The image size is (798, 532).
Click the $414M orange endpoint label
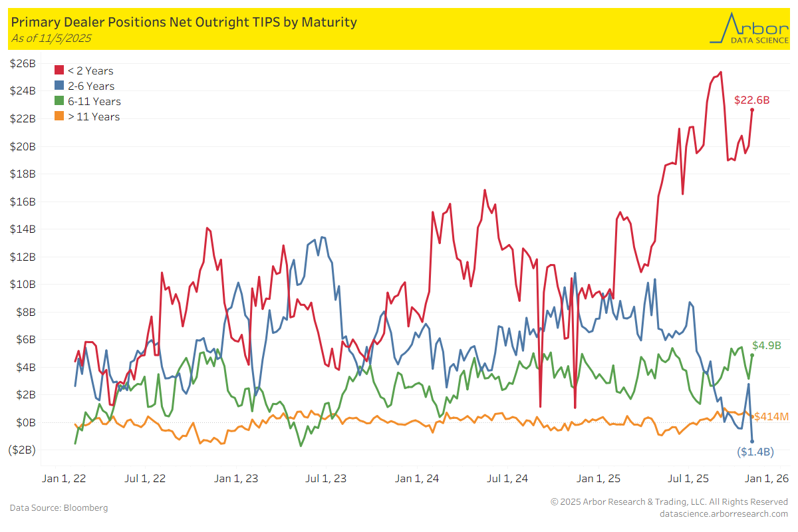[x=771, y=417]
